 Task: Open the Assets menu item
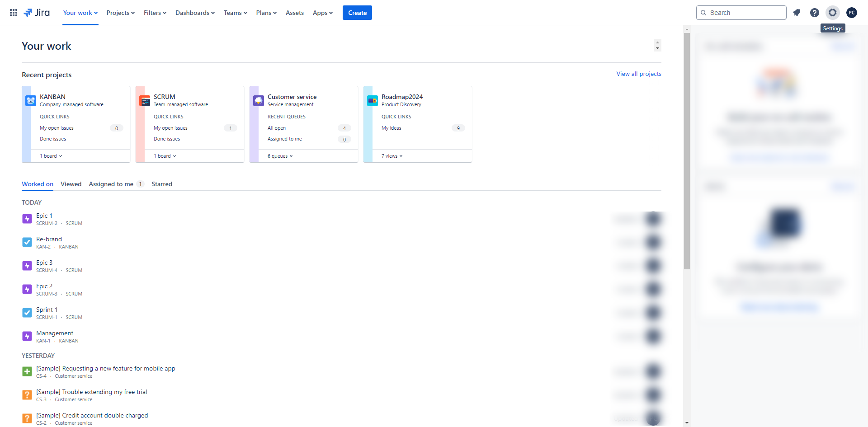coord(294,13)
